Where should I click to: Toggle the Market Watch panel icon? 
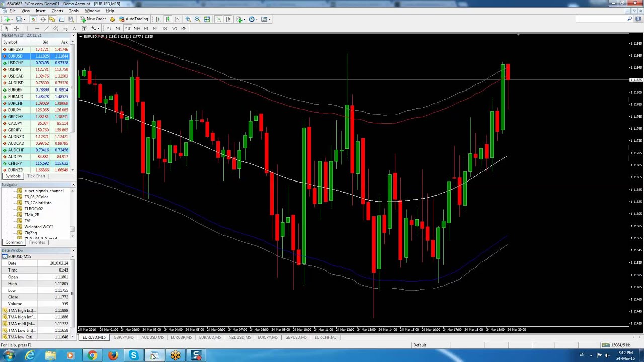click(33, 19)
